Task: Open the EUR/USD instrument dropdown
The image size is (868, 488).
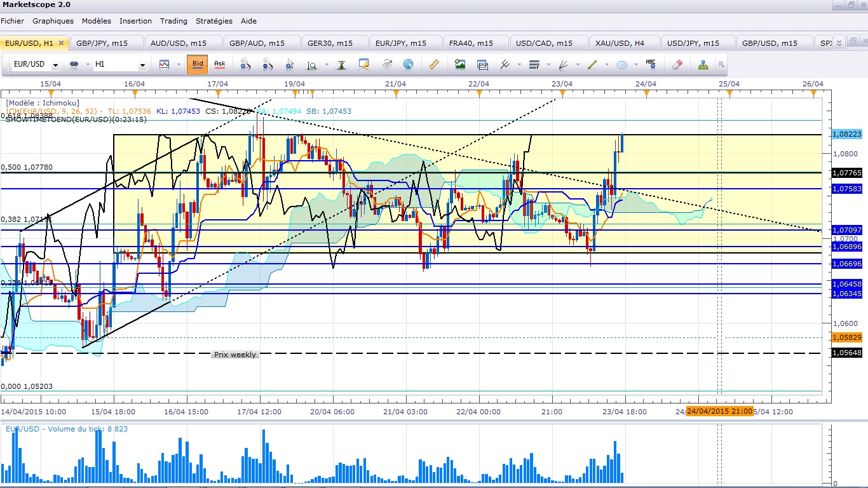Action: [56, 65]
